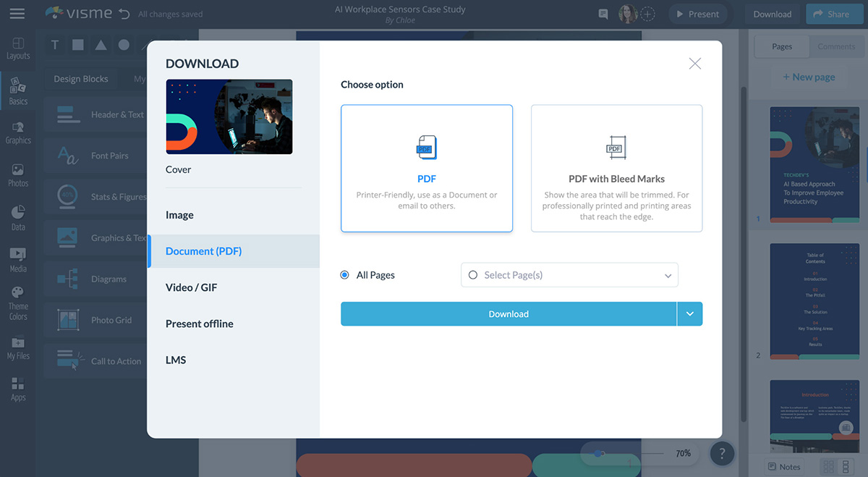
Task: Click the New page button
Action: [809, 77]
